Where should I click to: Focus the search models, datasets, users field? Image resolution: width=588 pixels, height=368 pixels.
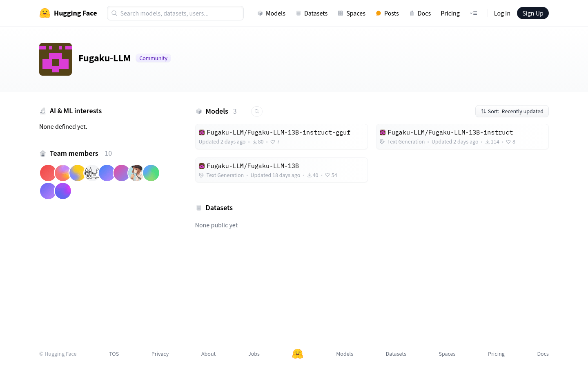[175, 13]
